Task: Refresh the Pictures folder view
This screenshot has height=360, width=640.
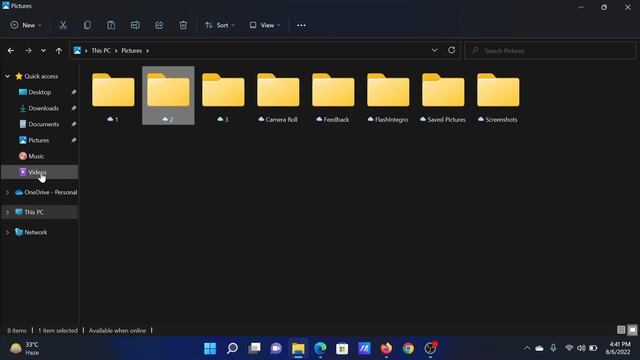Action: tap(451, 50)
